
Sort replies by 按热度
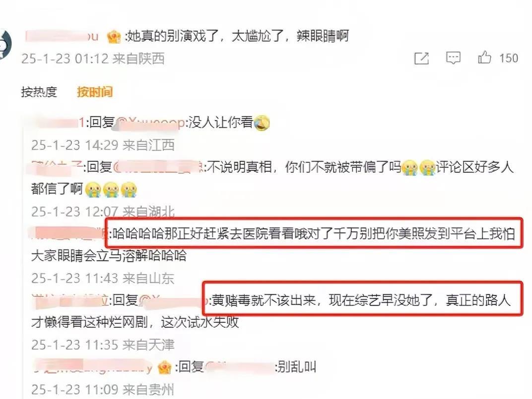point(39,92)
